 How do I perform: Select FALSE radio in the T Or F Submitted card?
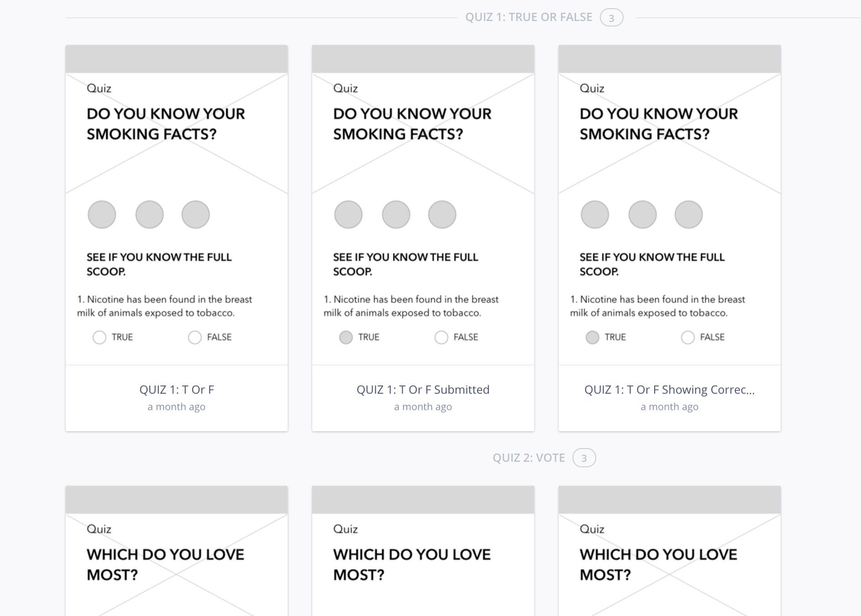click(x=441, y=337)
